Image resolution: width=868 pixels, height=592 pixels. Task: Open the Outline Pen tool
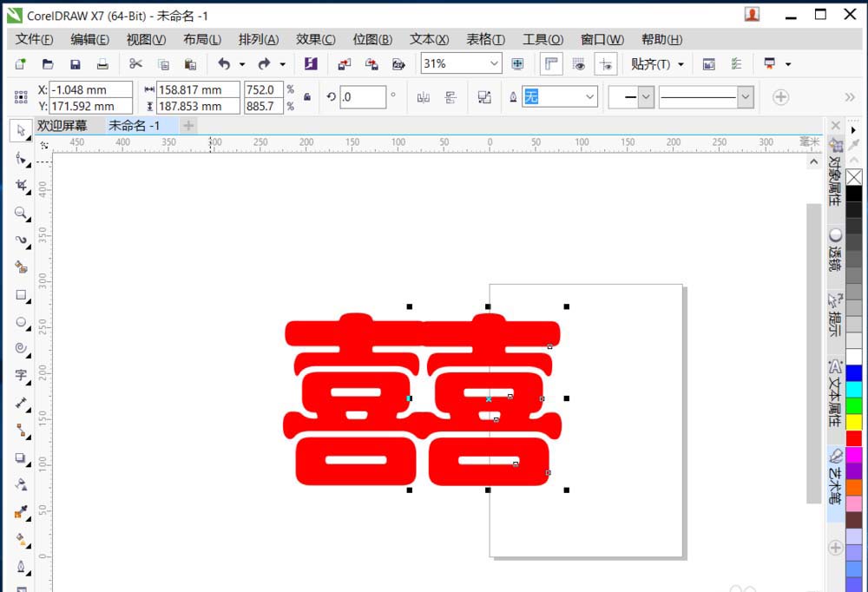(x=21, y=566)
